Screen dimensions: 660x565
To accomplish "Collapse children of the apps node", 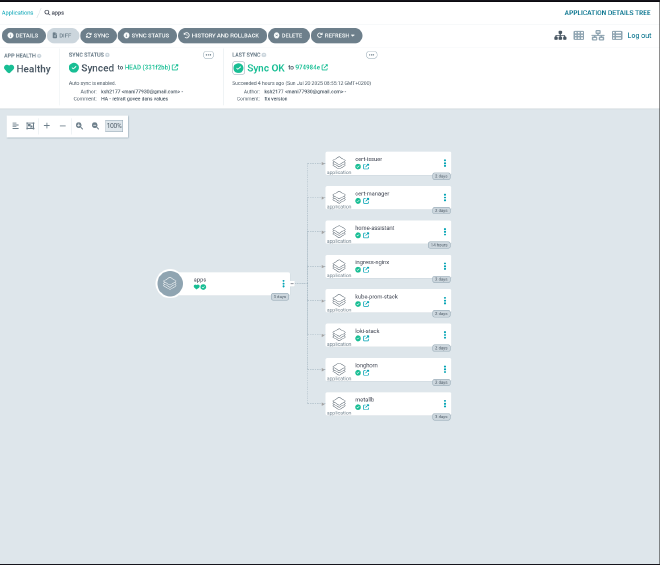I will point(291,284).
